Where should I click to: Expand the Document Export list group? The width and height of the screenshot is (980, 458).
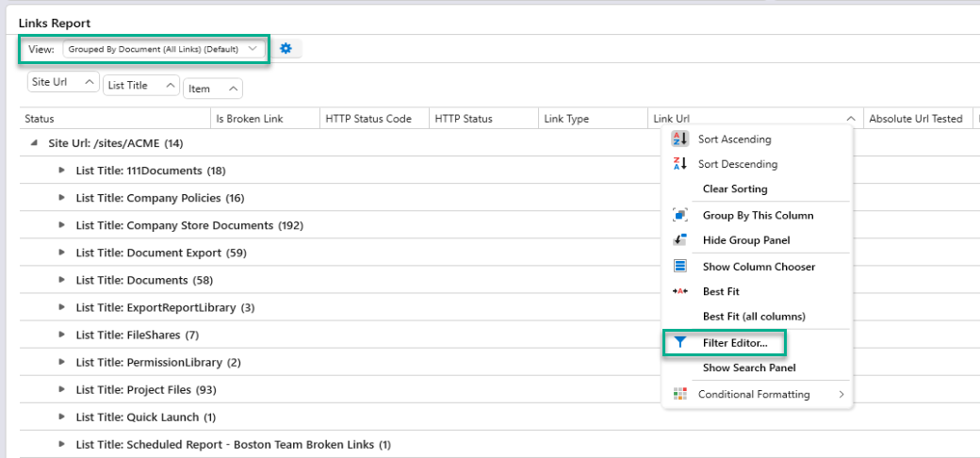[x=62, y=253]
